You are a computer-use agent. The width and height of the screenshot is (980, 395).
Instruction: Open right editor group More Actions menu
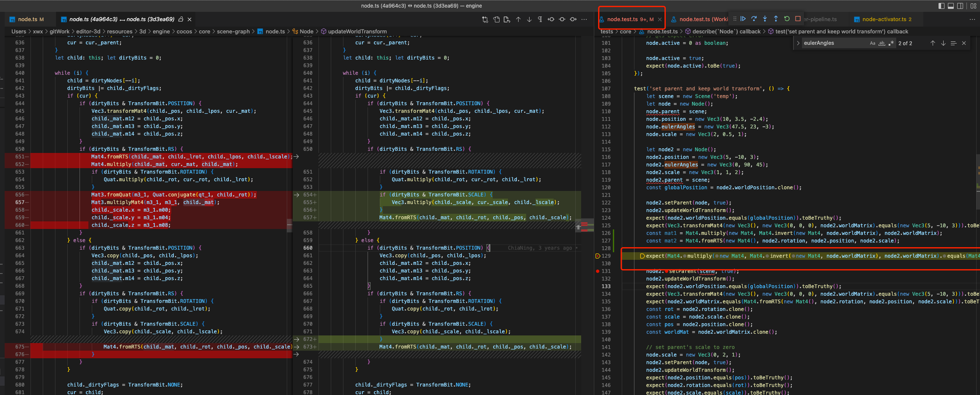tap(972, 19)
